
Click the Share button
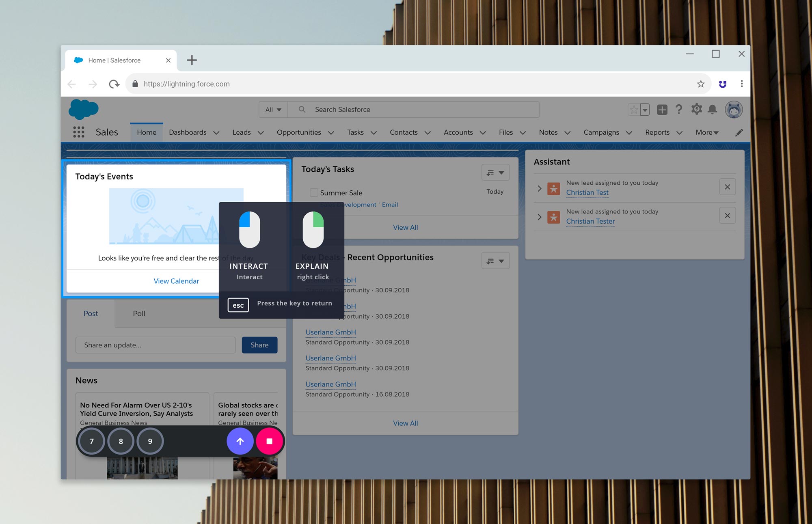coord(259,345)
